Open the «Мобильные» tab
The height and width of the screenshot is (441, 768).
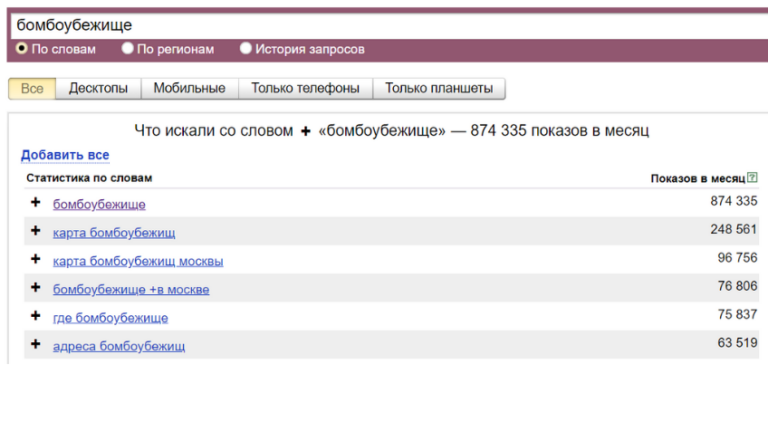pos(189,89)
